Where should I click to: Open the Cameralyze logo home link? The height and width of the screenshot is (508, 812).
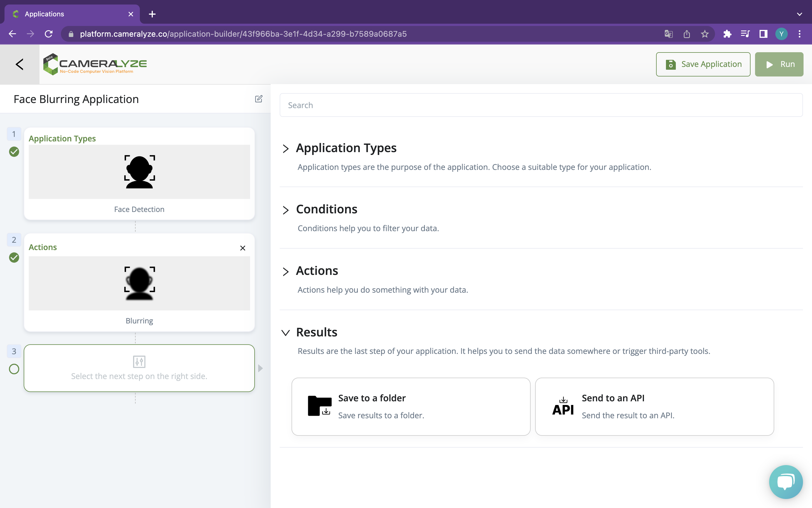pos(95,64)
